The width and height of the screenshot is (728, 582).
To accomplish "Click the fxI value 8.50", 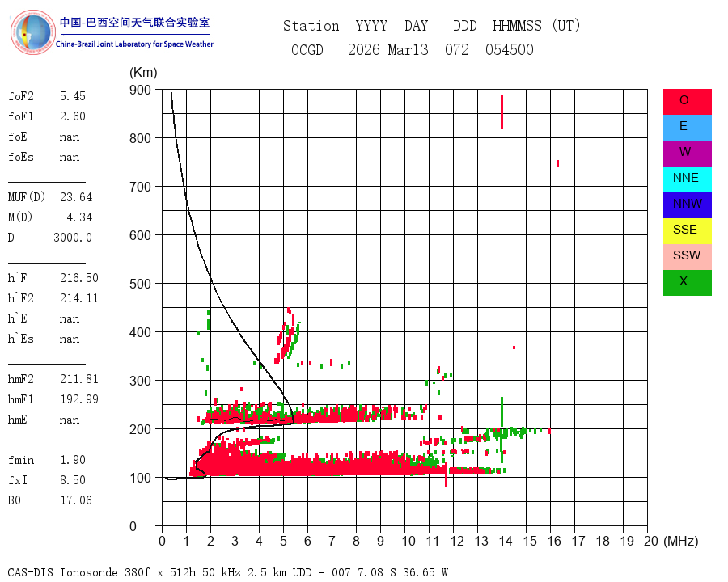I will click(73, 480).
